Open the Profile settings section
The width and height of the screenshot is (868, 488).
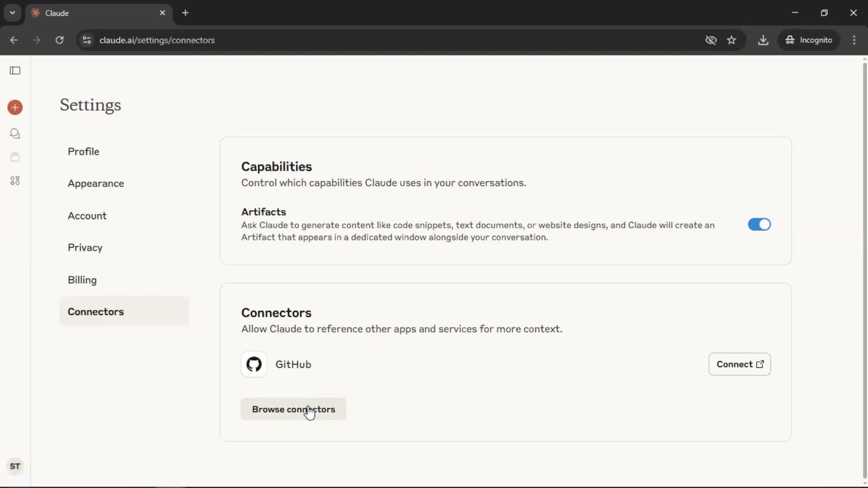[x=124, y=151]
